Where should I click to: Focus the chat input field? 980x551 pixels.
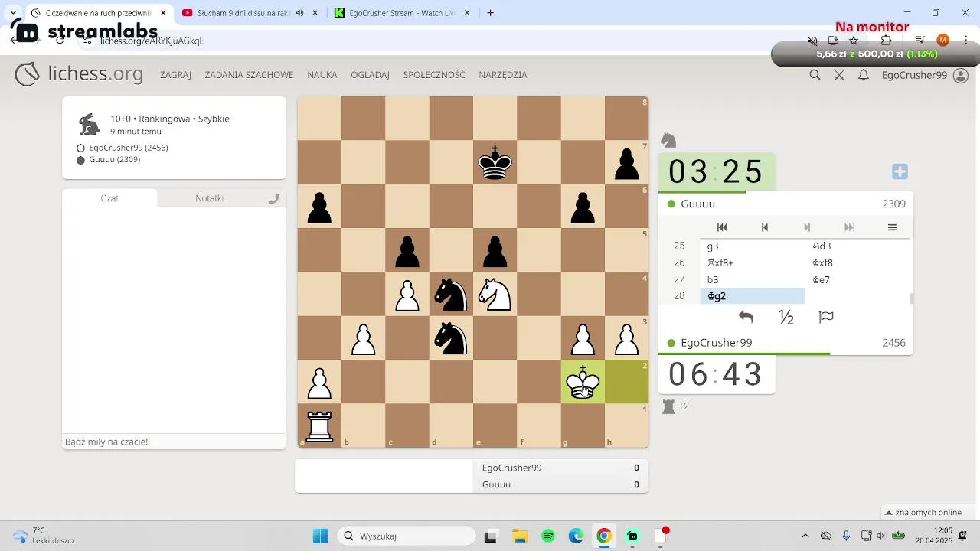click(x=174, y=442)
